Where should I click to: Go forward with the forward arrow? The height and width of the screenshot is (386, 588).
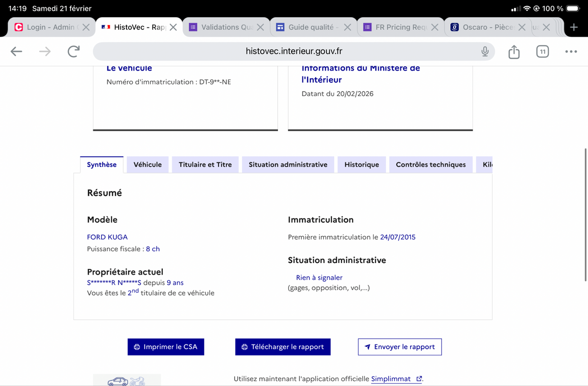(45, 51)
